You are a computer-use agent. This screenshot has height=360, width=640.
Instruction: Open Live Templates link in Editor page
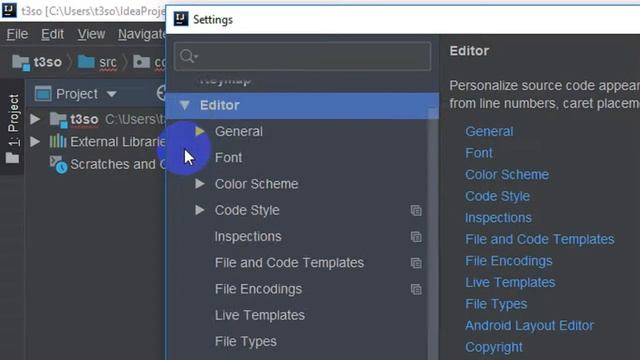coord(510,282)
